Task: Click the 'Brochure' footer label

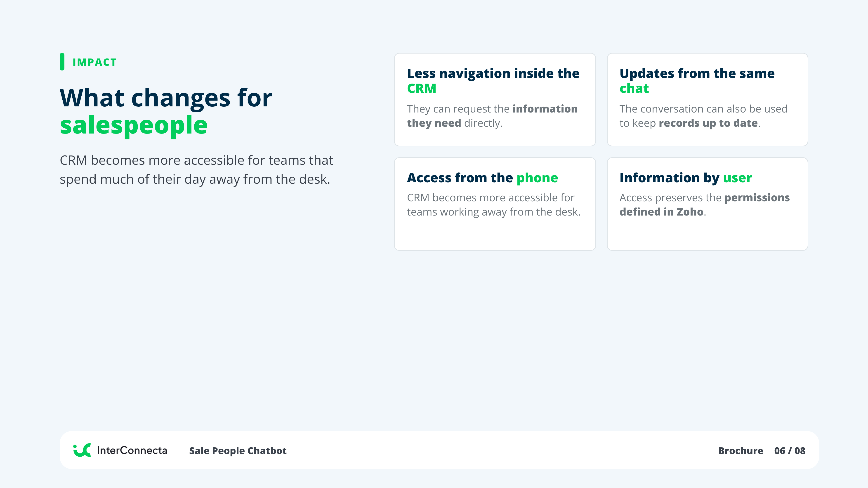Action: [741, 451]
